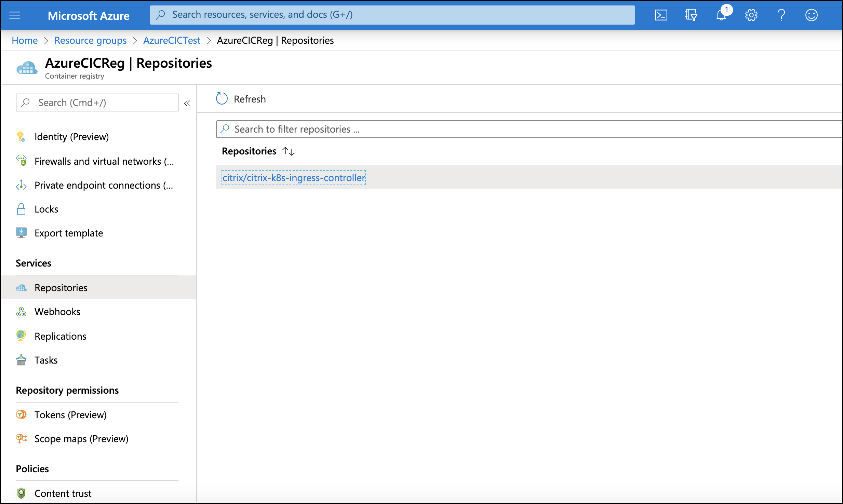Sort the Repositories column

coord(289,151)
